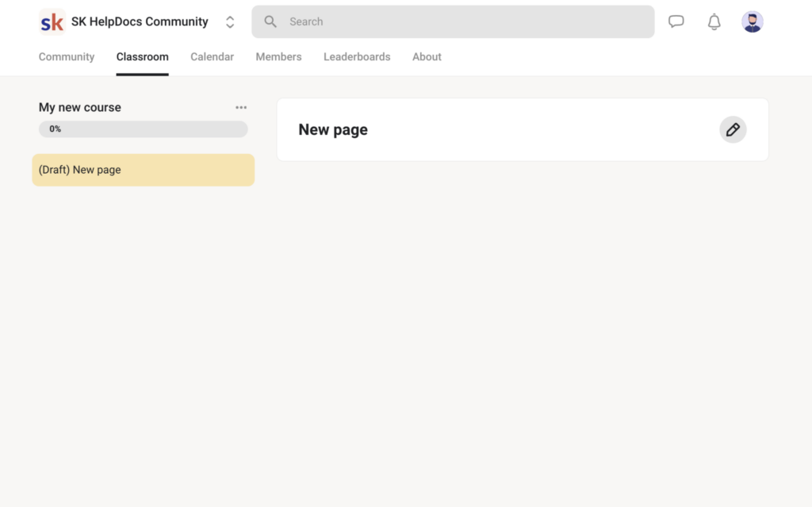
Task: Navigate to the About tab
Action: 427,57
